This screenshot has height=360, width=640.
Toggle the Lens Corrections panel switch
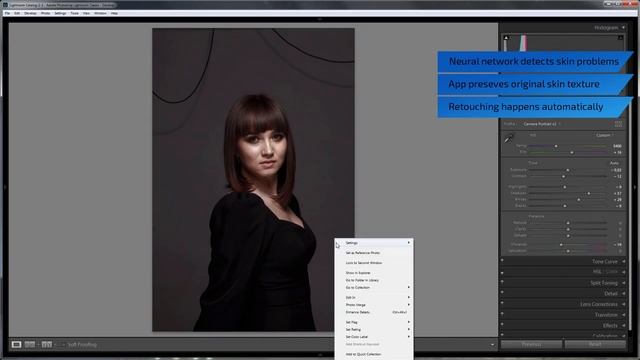[x=502, y=303]
